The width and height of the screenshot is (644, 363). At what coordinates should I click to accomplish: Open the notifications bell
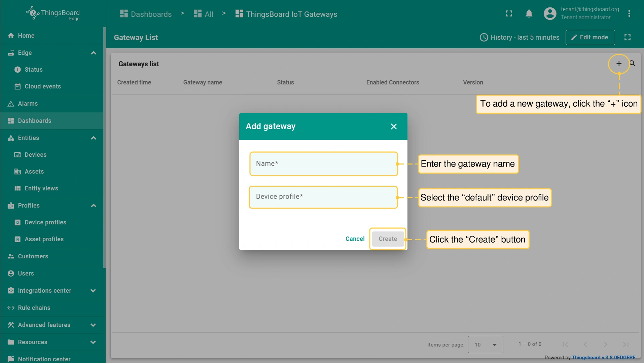529,14
